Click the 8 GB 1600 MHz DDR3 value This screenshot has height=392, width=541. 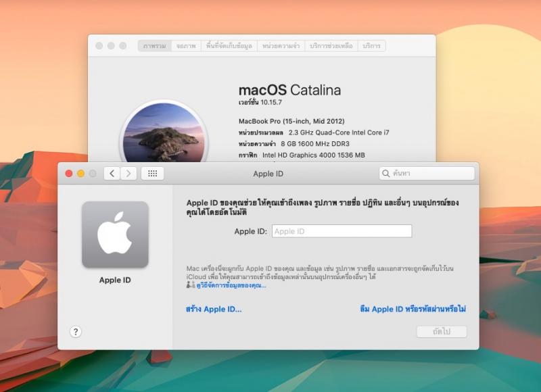315,144
